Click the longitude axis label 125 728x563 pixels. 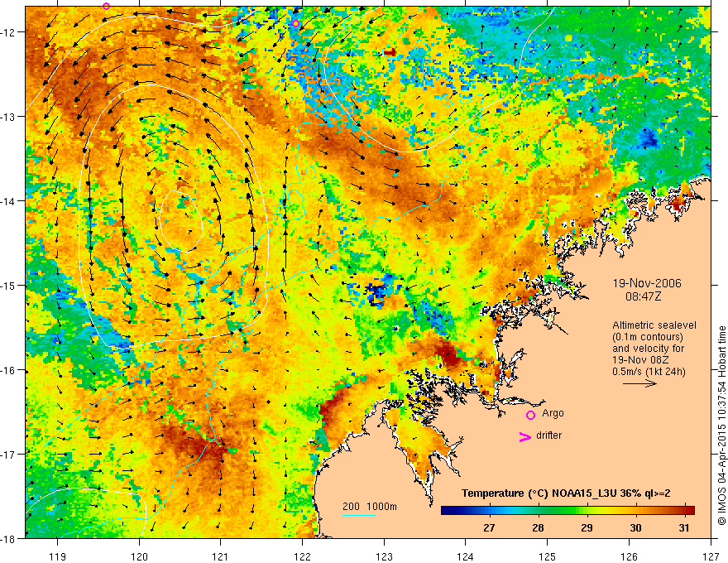[x=548, y=556]
